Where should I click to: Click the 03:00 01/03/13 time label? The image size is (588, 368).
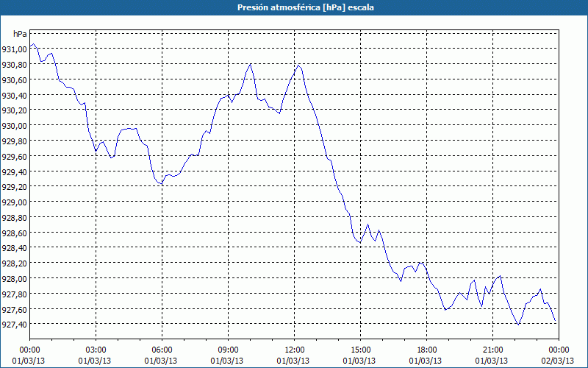point(95,355)
